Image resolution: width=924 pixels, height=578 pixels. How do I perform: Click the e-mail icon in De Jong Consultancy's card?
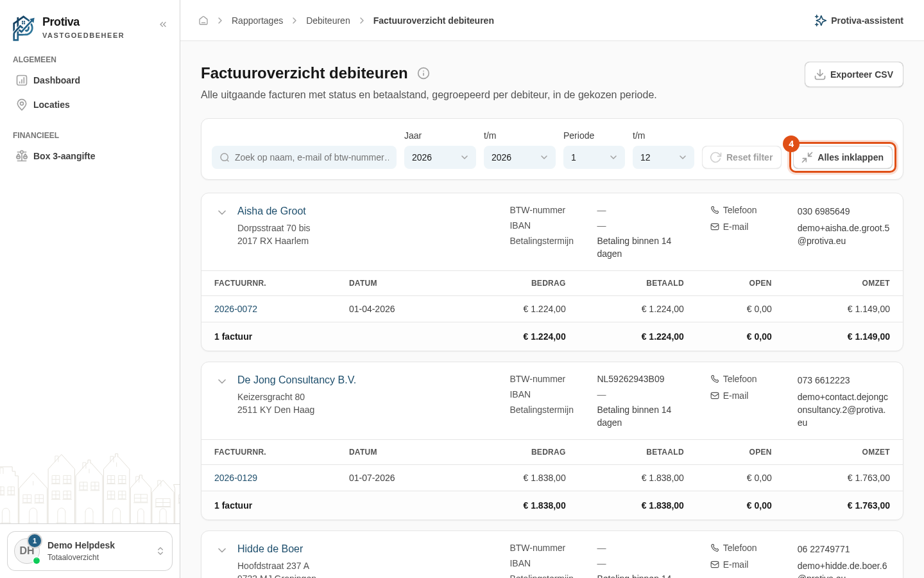coord(715,396)
